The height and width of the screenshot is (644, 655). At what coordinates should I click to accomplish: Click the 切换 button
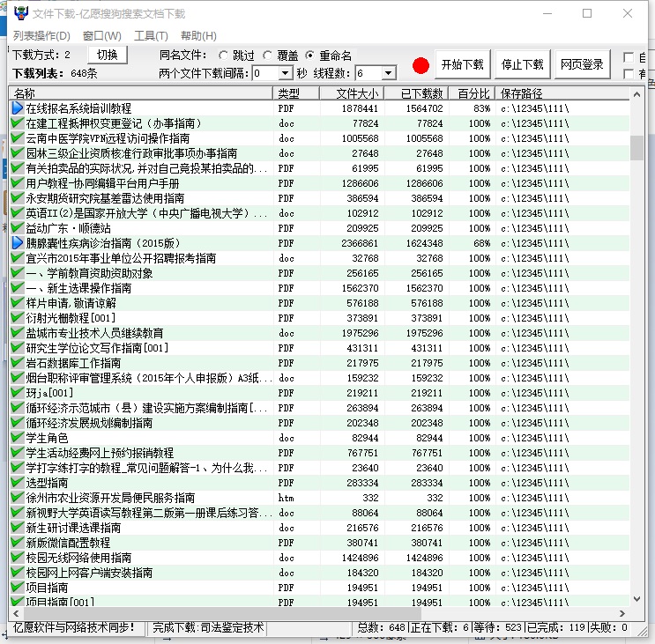tap(108, 55)
